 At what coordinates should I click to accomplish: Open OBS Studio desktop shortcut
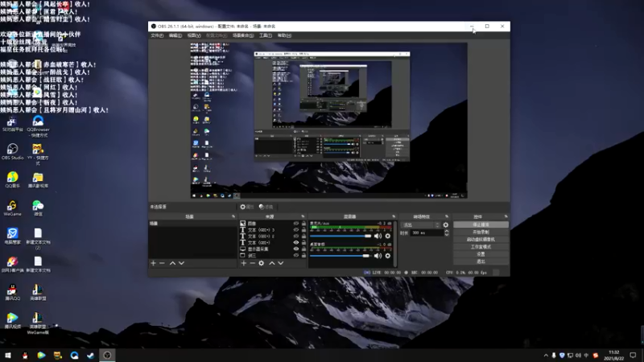coord(12,151)
